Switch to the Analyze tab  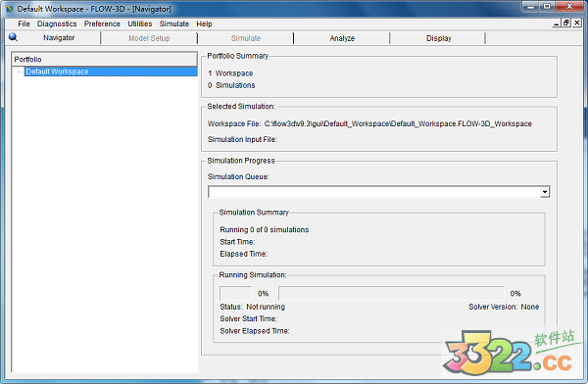[x=342, y=38]
